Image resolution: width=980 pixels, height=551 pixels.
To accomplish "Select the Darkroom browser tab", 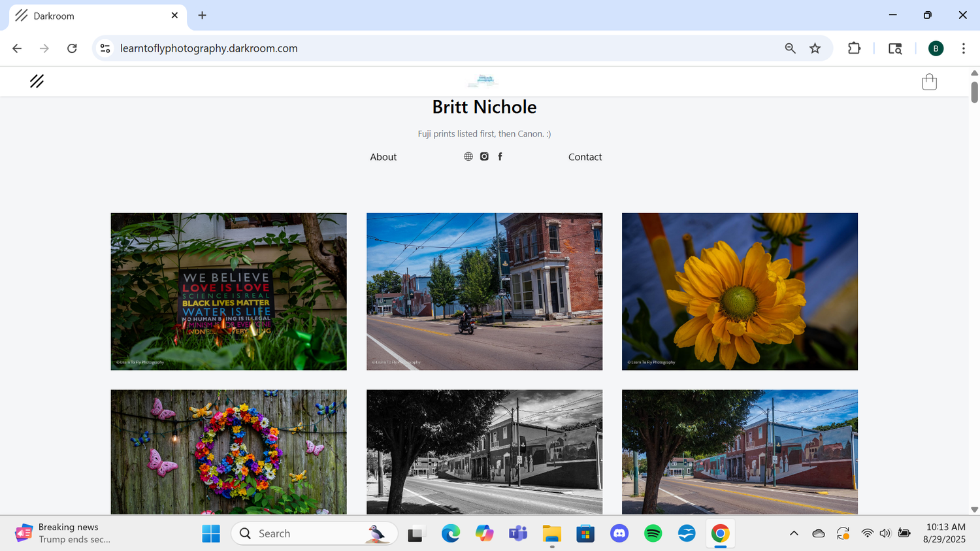I will 97,16.
